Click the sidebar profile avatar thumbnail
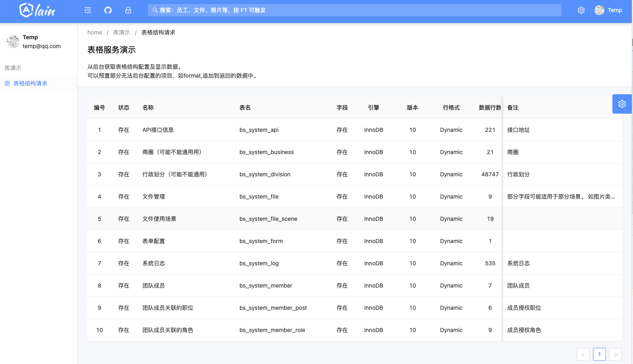The width and height of the screenshot is (633, 364). (13, 42)
